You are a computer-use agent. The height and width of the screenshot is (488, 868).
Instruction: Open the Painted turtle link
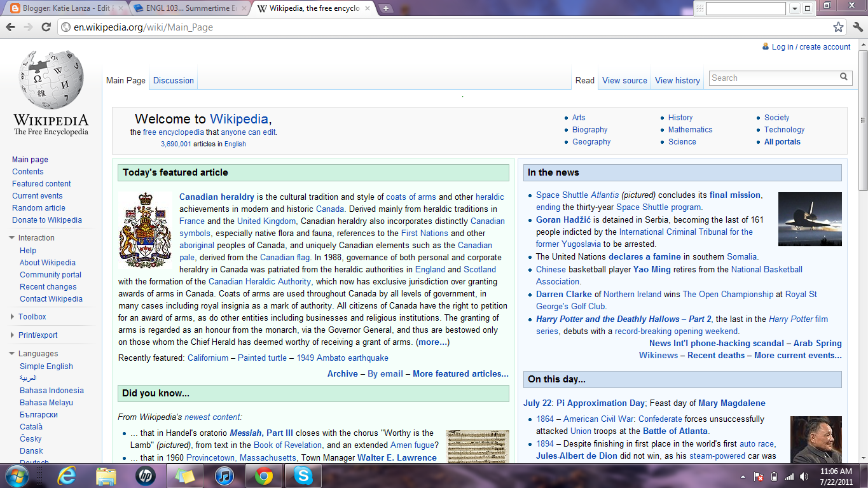click(x=262, y=358)
